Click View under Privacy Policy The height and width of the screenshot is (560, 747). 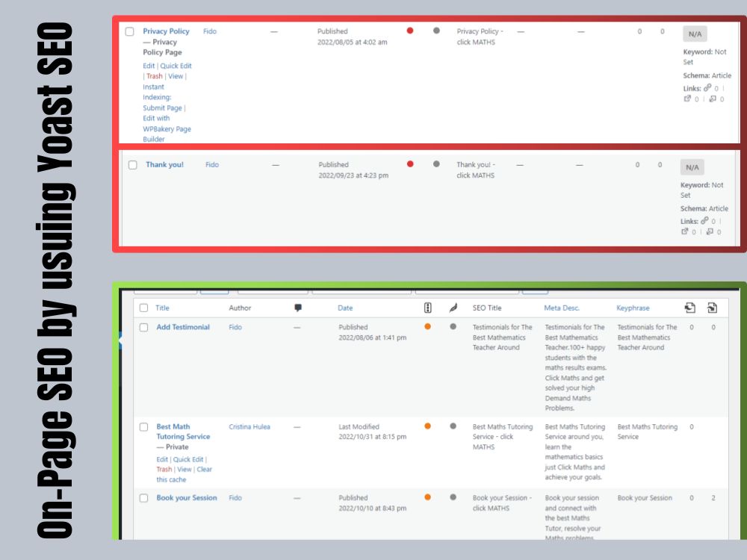pos(176,76)
